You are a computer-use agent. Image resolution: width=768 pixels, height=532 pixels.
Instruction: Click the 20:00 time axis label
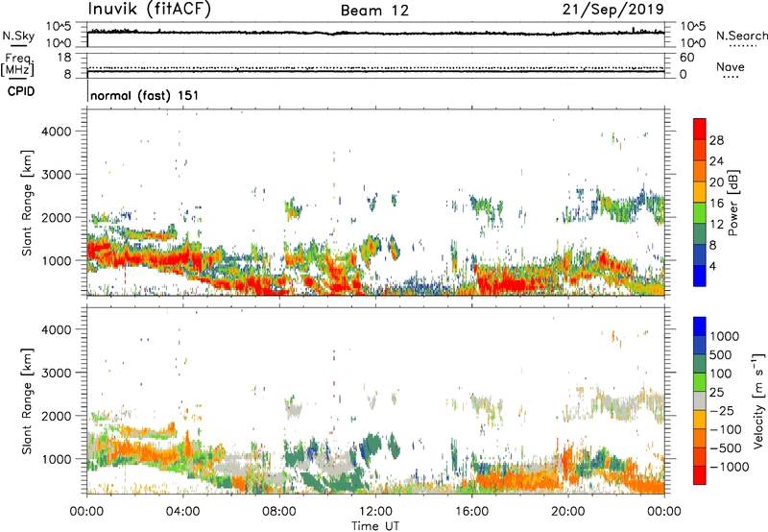pos(567,512)
